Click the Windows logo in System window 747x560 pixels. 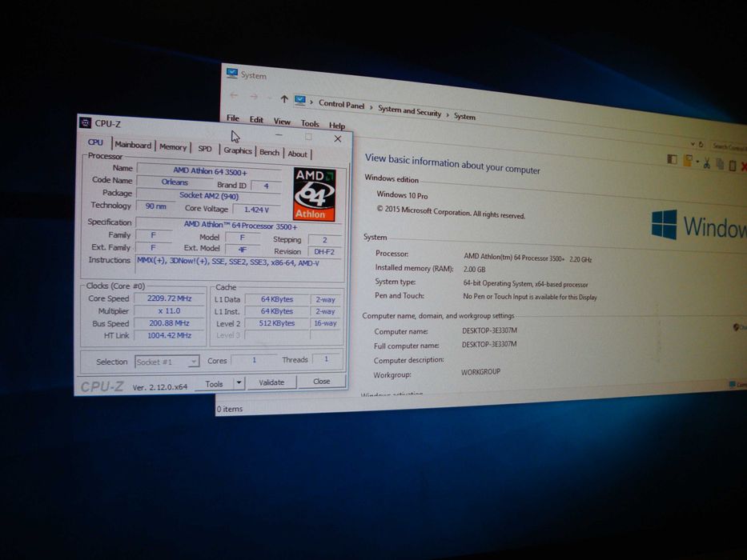[x=664, y=224]
